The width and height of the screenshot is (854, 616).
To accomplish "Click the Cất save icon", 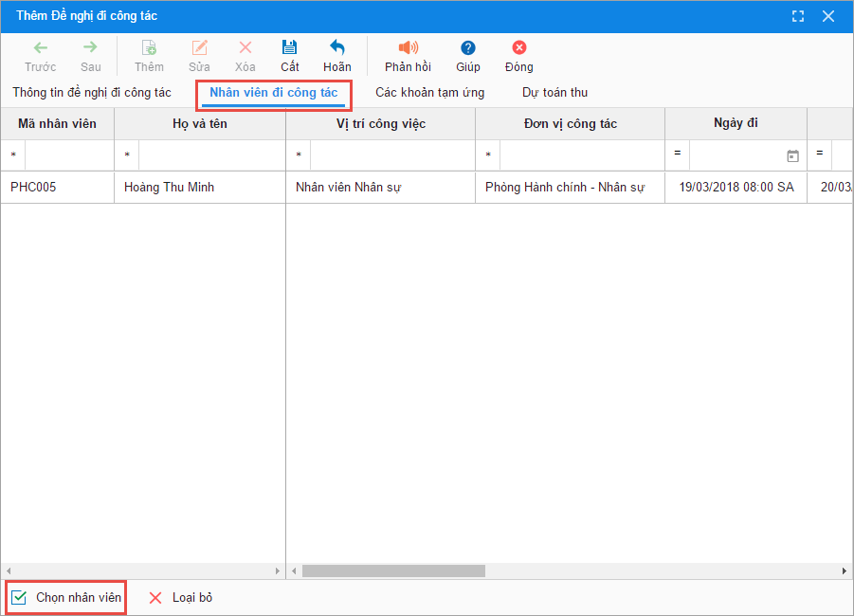I will 290,47.
